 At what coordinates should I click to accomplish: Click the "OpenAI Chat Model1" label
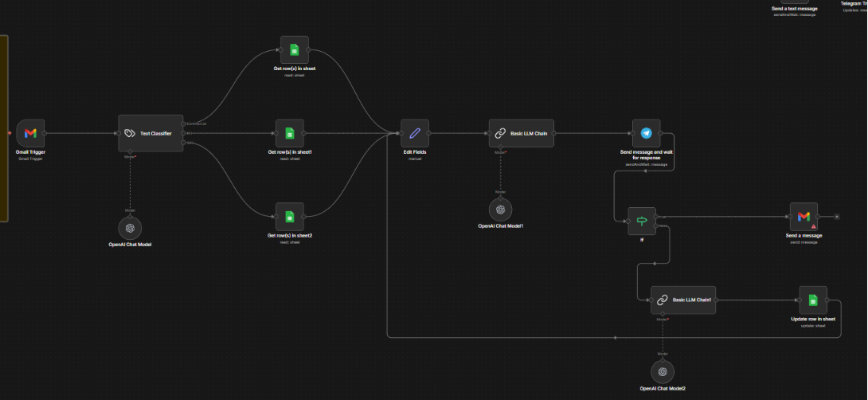click(500, 226)
